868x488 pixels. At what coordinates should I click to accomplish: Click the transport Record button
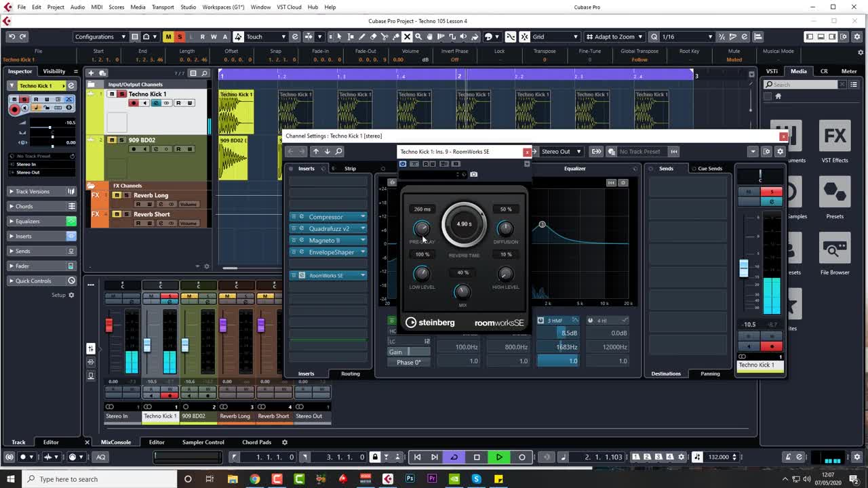[522, 457]
